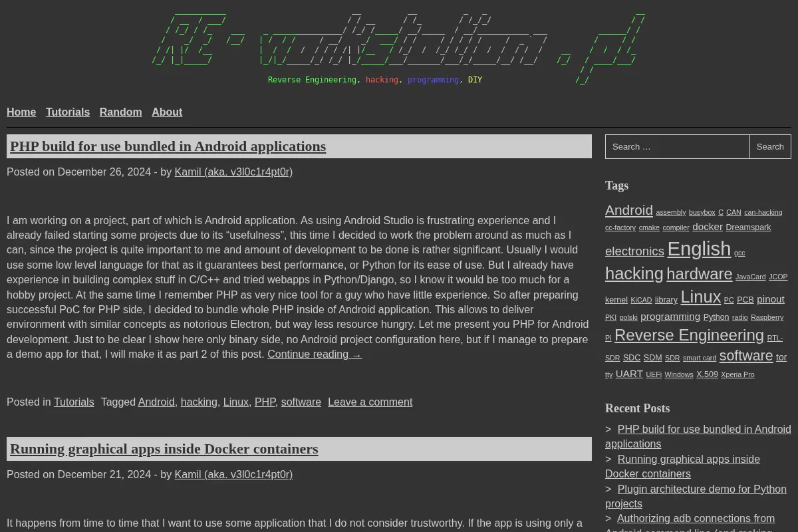Open Tutorials category under PHP post
The image size is (798, 532).
coord(74,402)
